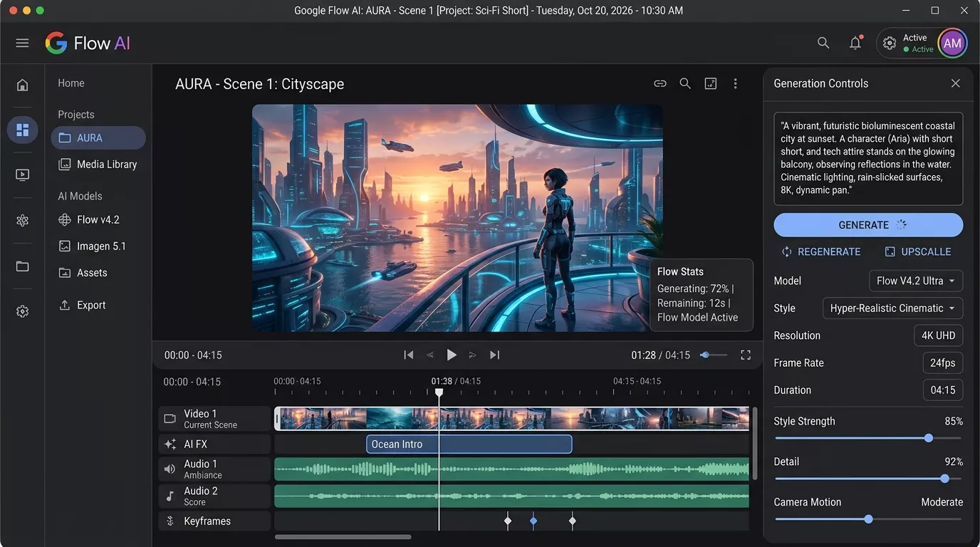Click the volume slider beside the timecode
This screenshot has width=980, height=547.
[713, 355]
